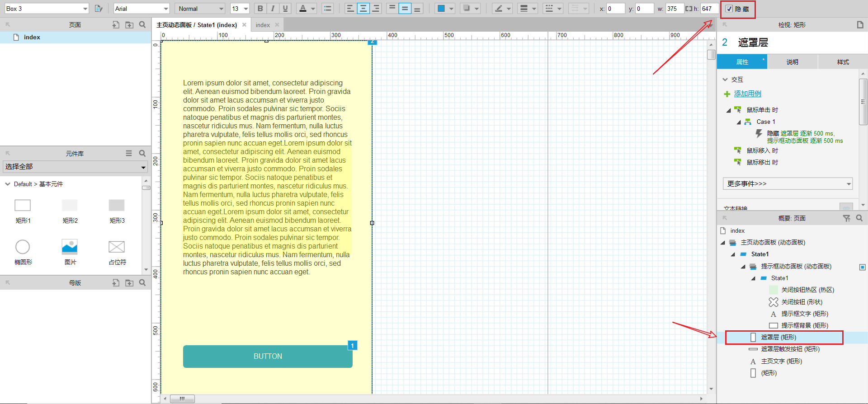The width and height of the screenshot is (868, 404).
Task: Search in the Masters panel
Action: point(142,283)
